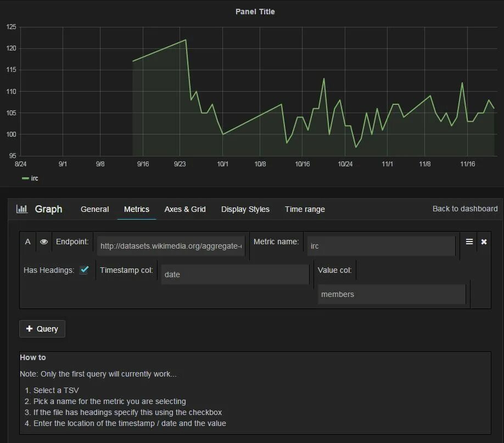This screenshot has width=504, height=443.
Task: Open the query options hamburger menu
Action: click(469, 242)
